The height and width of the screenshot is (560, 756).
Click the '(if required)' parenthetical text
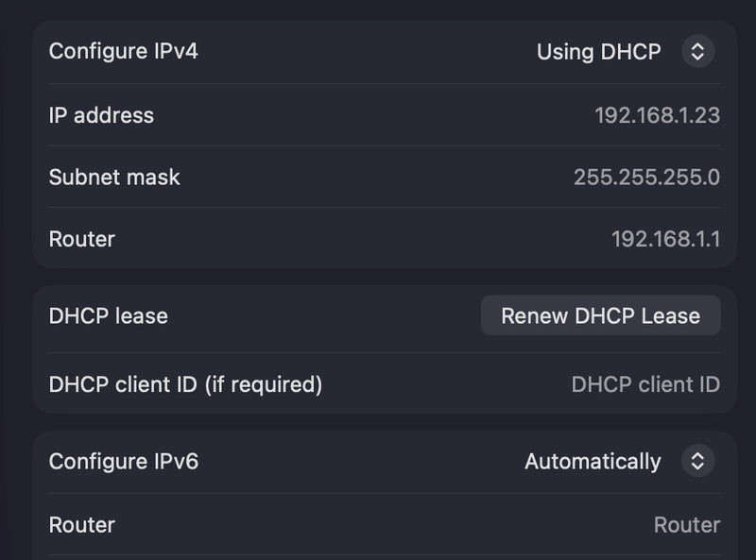click(264, 384)
